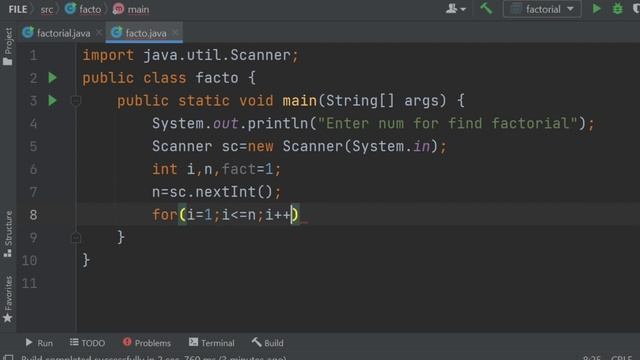Viewport: 640px width, 360px height.
Task: Open the Problems tool window
Action: (147, 343)
